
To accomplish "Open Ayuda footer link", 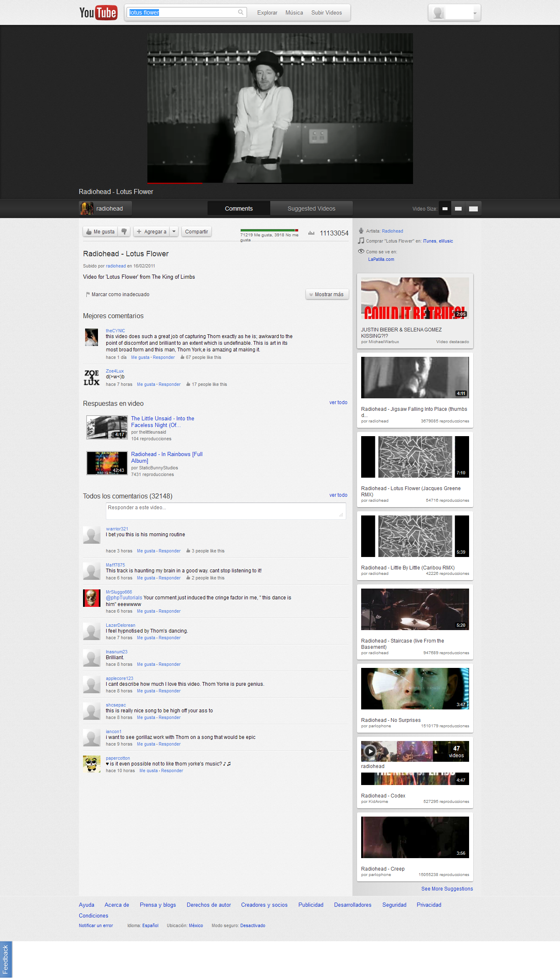I will (x=86, y=905).
